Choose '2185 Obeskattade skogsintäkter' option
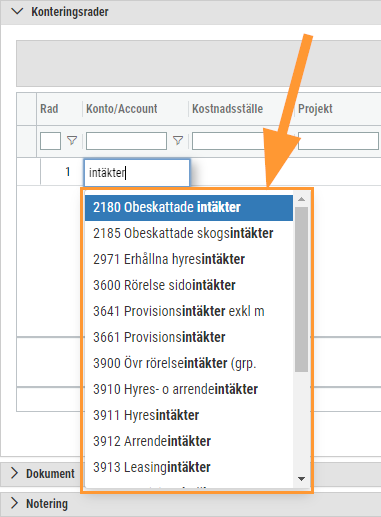The image size is (381, 517). point(189,233)
